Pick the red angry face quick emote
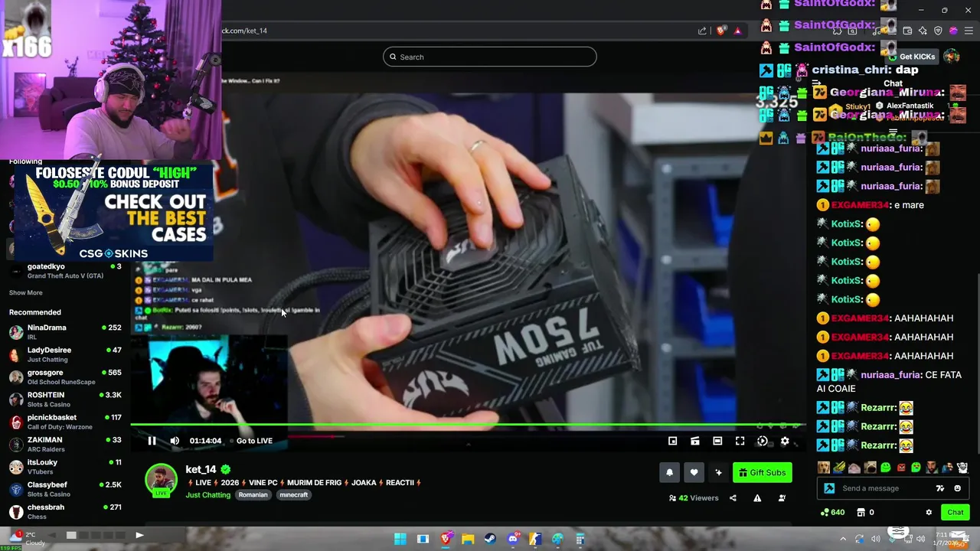This screenshot has height=551, width=980. tap(901, 468)
